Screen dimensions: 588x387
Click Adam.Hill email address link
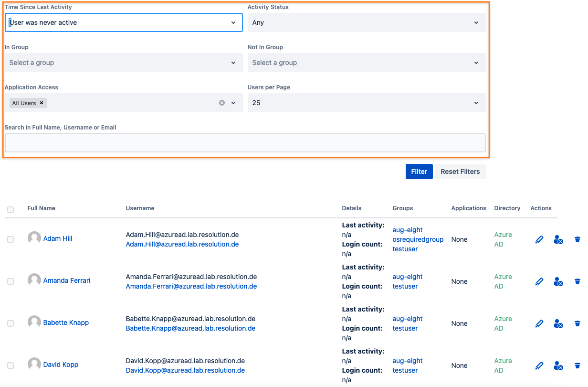[182, 244]
